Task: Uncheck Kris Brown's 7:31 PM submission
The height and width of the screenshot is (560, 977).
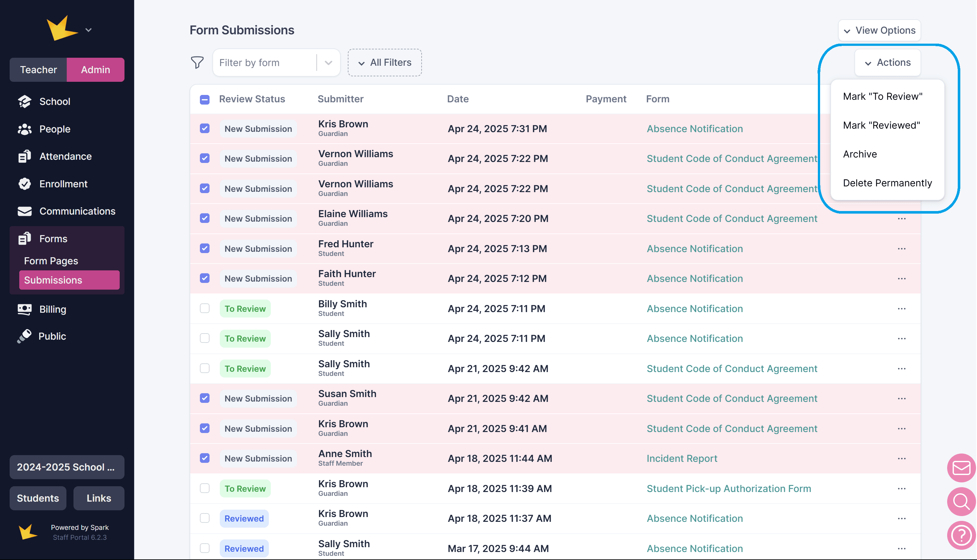Action: pyautogui.click(x=205, y=129)
